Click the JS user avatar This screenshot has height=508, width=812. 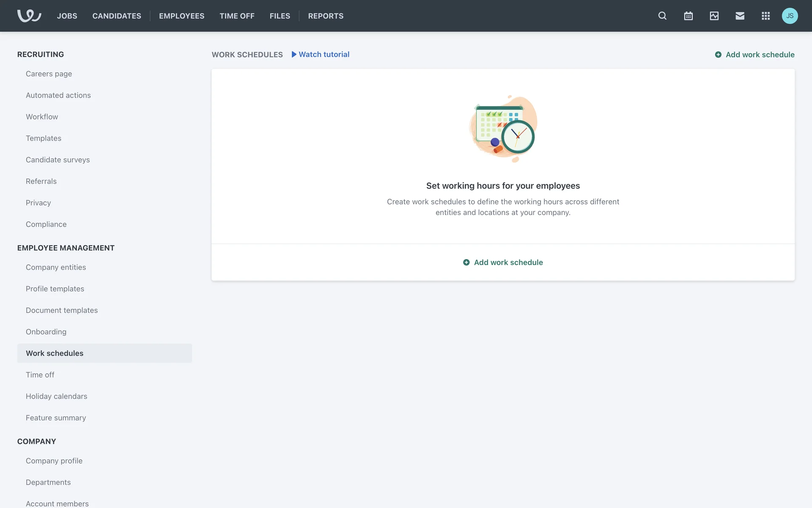point(790,16)
